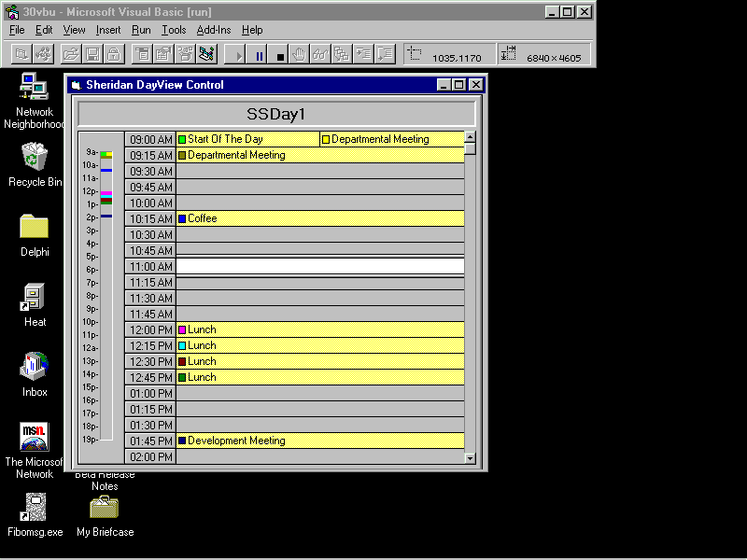747x560 pixels.
Task: Open Instant Watch via eyeglasses icon
Action: (320, 54)
